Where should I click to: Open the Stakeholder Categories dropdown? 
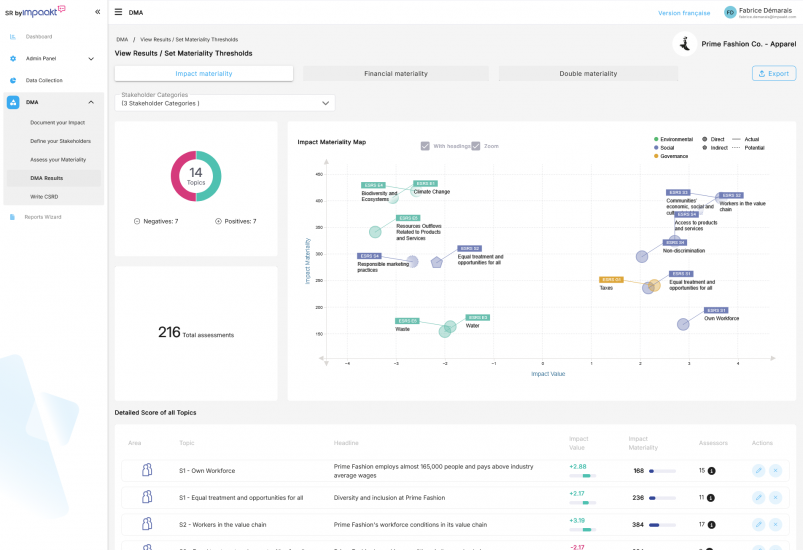click(x=225, y=103)
